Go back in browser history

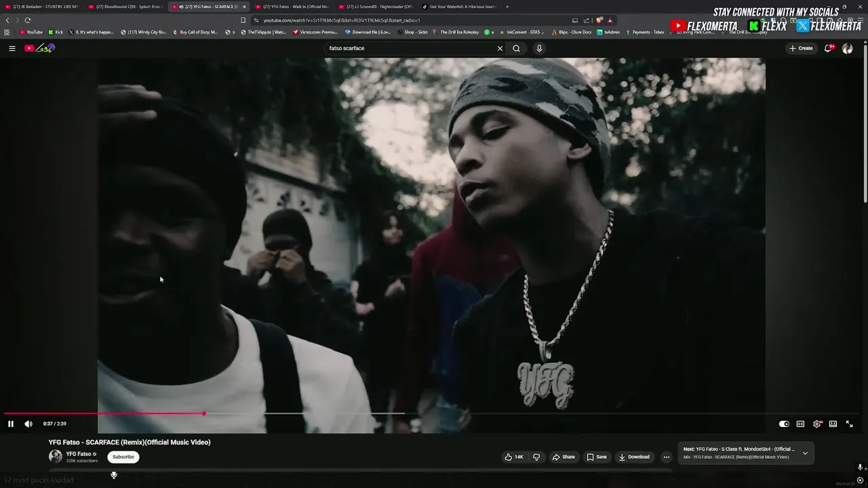[7, 20]
